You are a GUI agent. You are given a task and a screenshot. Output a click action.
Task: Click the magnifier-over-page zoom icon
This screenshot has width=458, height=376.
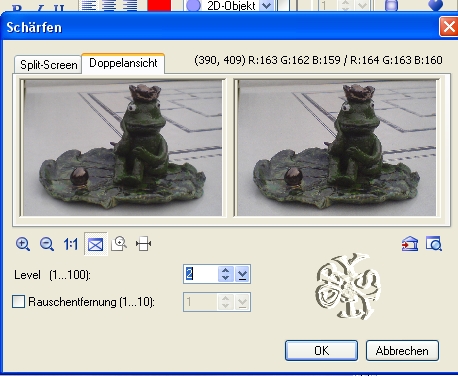click(119, 244)
